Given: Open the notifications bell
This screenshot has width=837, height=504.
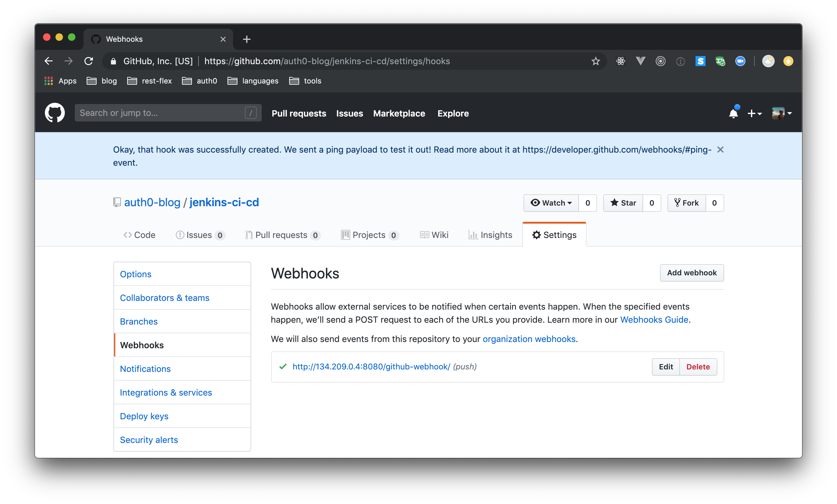Looking at the screenshot, I should click(x=733, y=113).
